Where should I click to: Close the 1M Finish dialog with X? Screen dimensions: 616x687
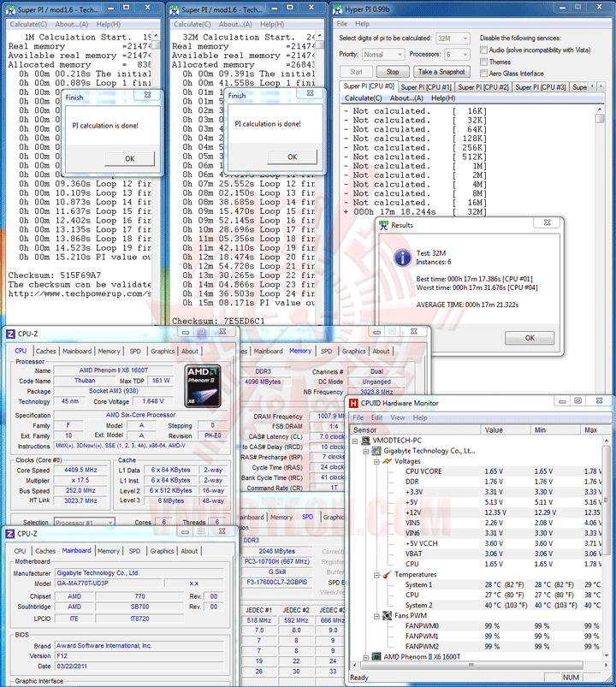click(148, 94)
